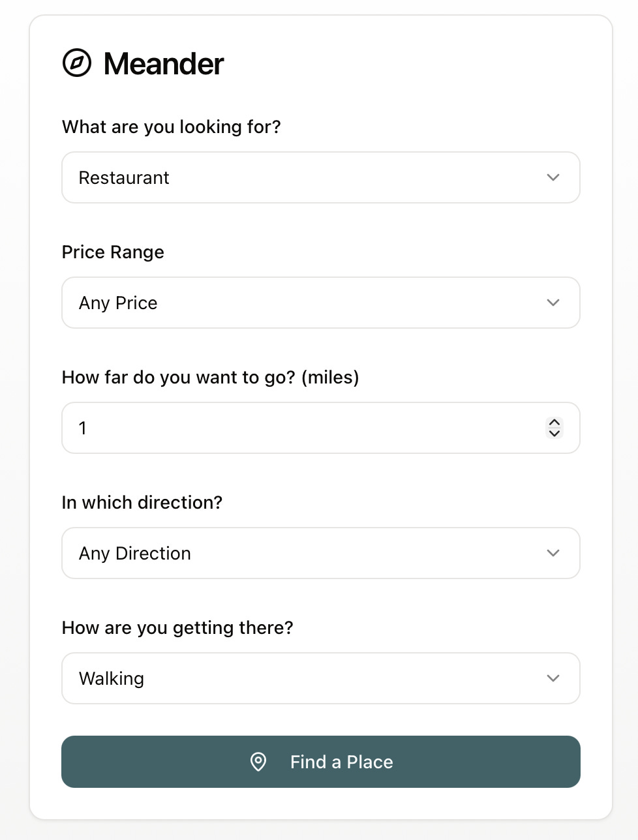Screen dimensions: 638x840
Task: Expand the Walking transport mode dropdown
Action: pyautogui.click(x=320, y=678)
